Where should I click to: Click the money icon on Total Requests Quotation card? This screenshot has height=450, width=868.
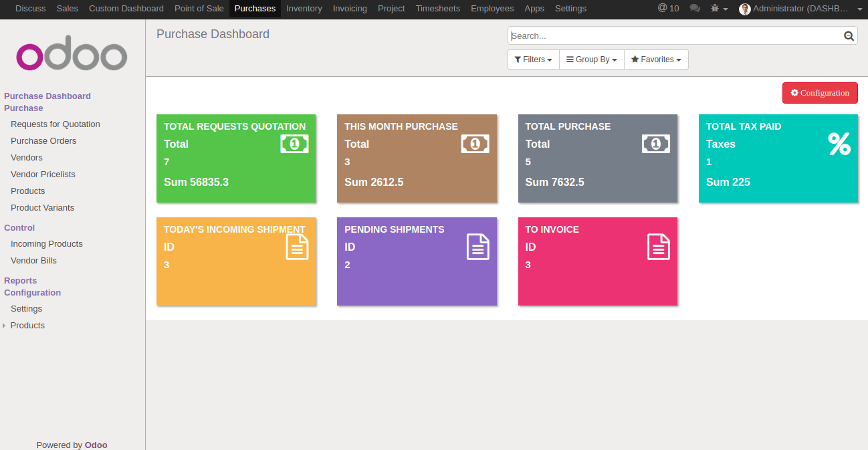pos(294,144)
